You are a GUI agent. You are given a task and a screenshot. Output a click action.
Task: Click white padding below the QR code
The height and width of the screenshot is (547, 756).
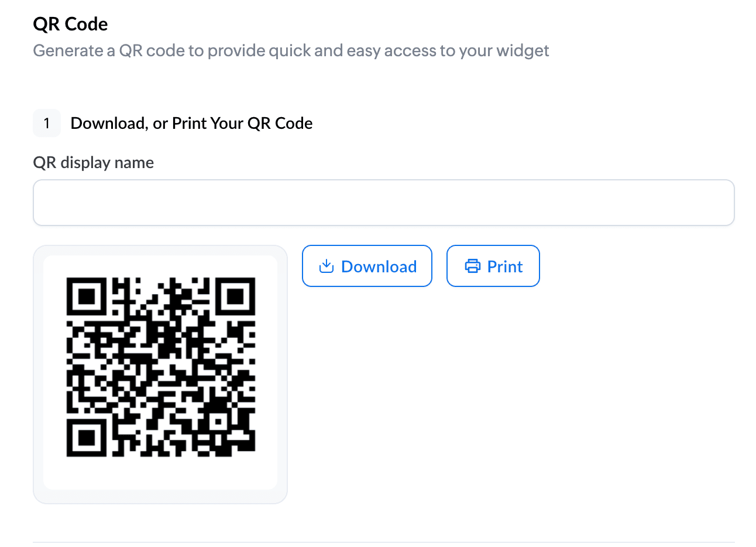pos(160,473)
